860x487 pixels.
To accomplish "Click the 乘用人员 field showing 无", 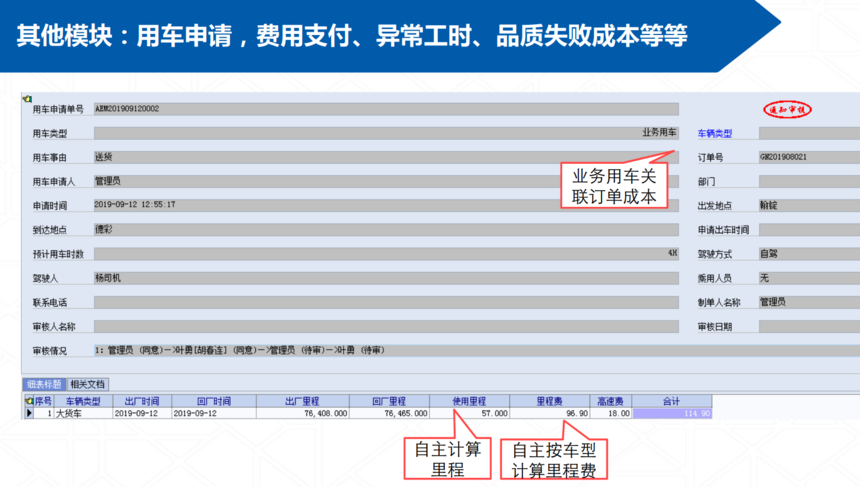I will point(810,278).
